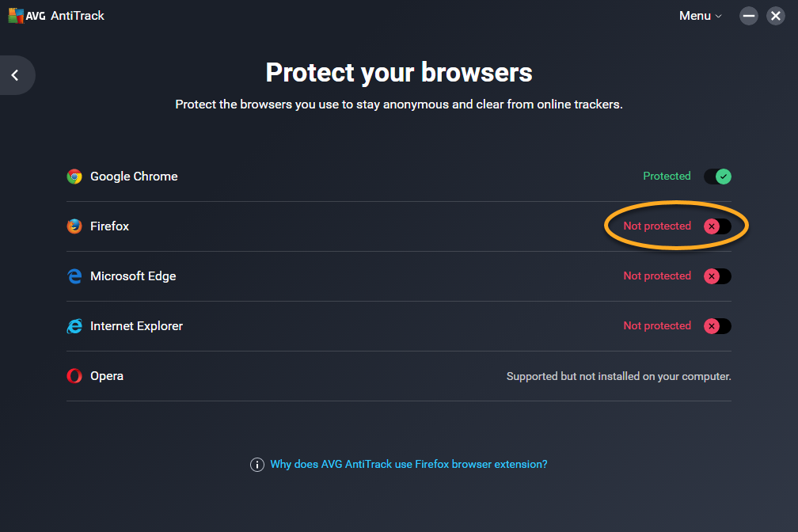Image resolution: width=798 pixels, height=532 pixels.
Task: Enable Internet Explorer protection toggle
Action: (x=717, y=326)
